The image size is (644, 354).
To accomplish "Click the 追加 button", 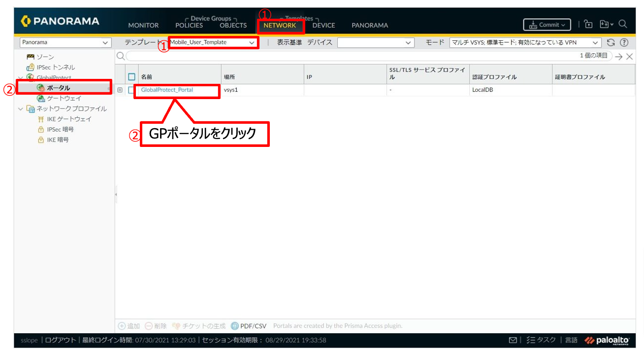I will point(129,326).
